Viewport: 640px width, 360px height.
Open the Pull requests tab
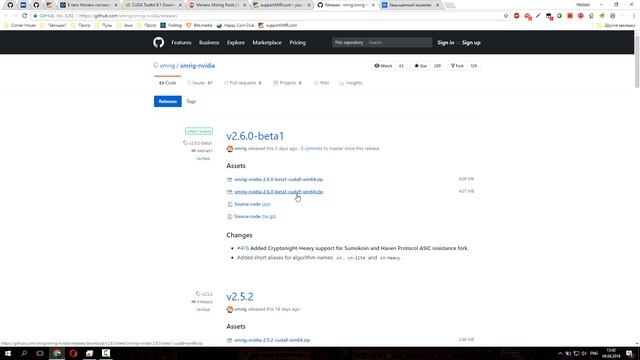(x=242, y=83)
